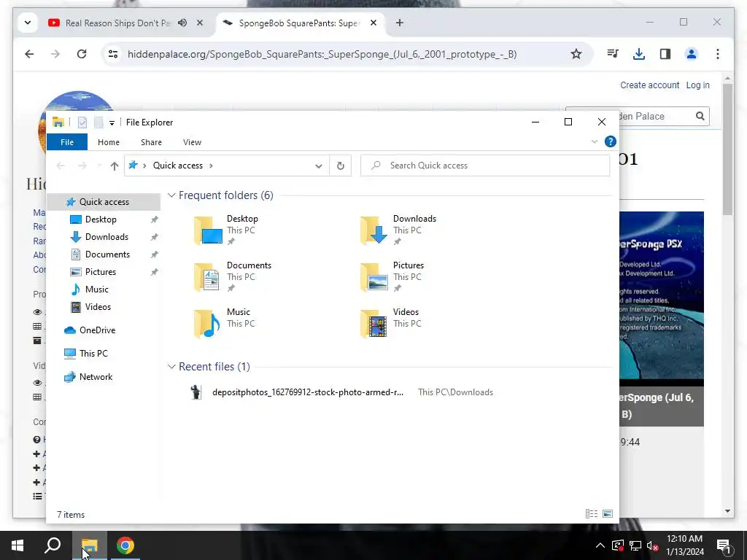
Task: Click the Hidden Palace search magnifier icon
Action: (700, 116)
